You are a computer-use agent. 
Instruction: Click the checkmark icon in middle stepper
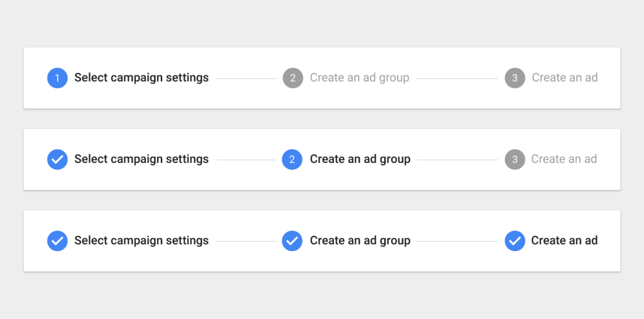click(x=57, y=159)
